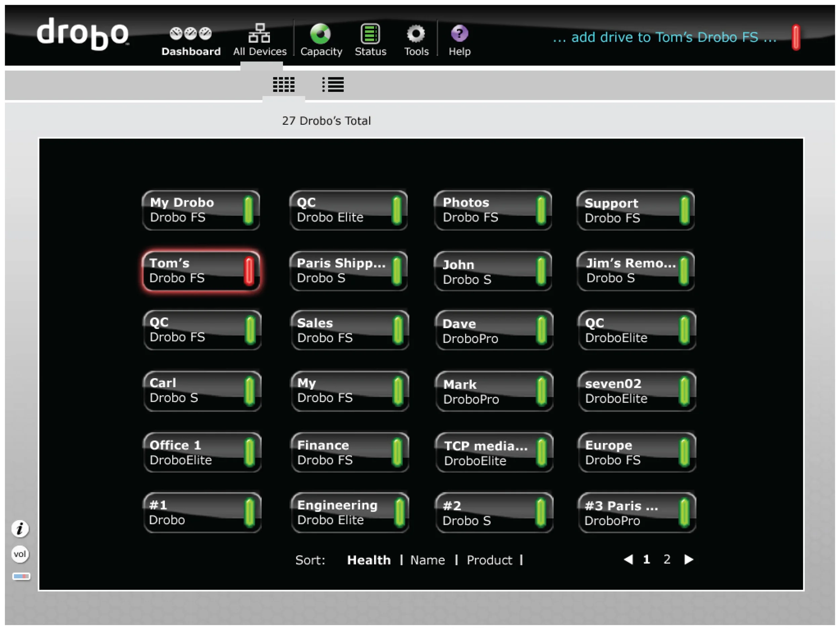Go to next page arrow
The image size is (840, 630).
coord(688,559)
